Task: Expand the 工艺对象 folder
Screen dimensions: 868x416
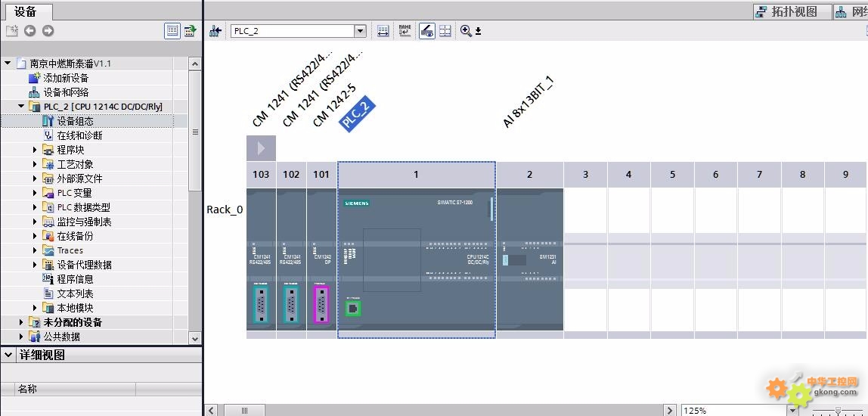Action: (x=35, y=164)
